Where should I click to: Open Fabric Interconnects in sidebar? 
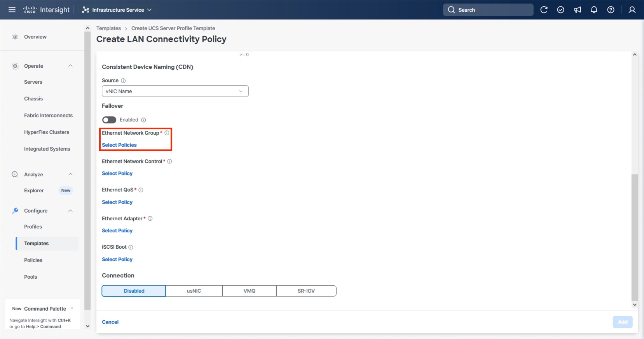[48, 116]
